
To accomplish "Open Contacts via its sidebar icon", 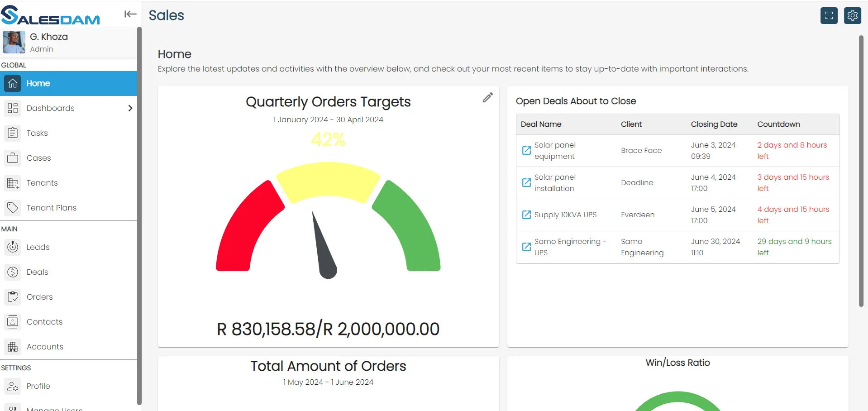I will click(x=12, y=322).
